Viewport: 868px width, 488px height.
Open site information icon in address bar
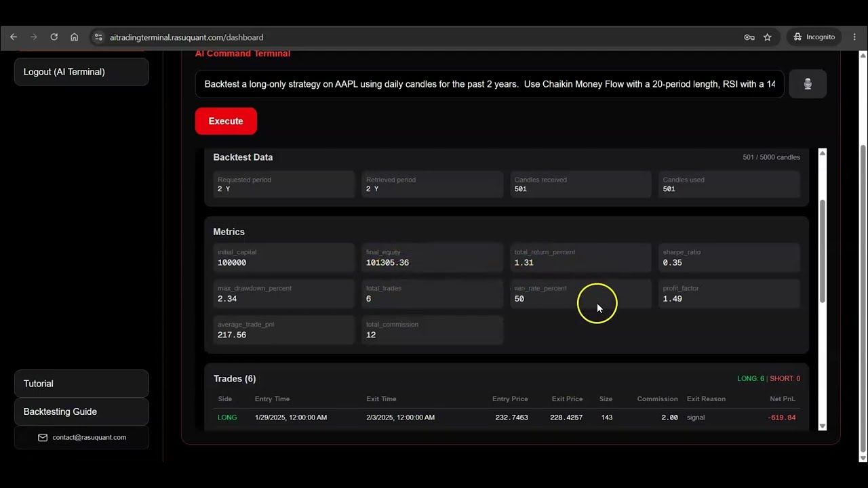[98, 37]
